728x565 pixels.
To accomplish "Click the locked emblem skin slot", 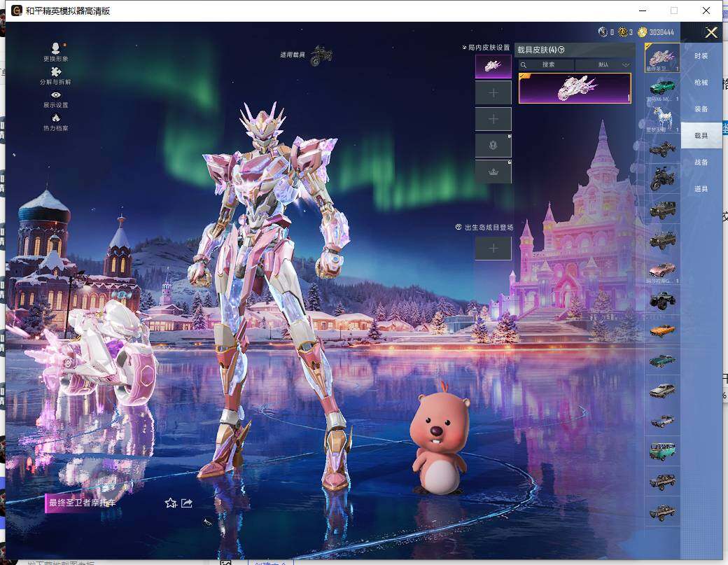I will (493, 146).
